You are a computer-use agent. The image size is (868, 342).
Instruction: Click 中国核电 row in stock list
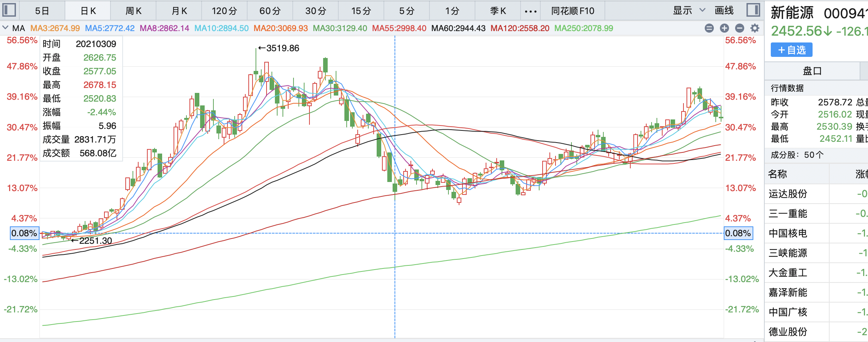[x=788, y=234]
